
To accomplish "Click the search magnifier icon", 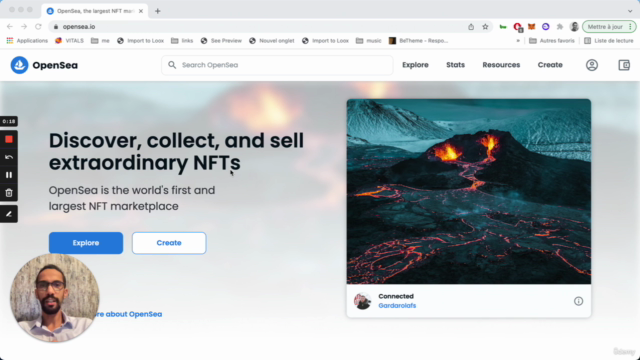I will click(172, 65).
